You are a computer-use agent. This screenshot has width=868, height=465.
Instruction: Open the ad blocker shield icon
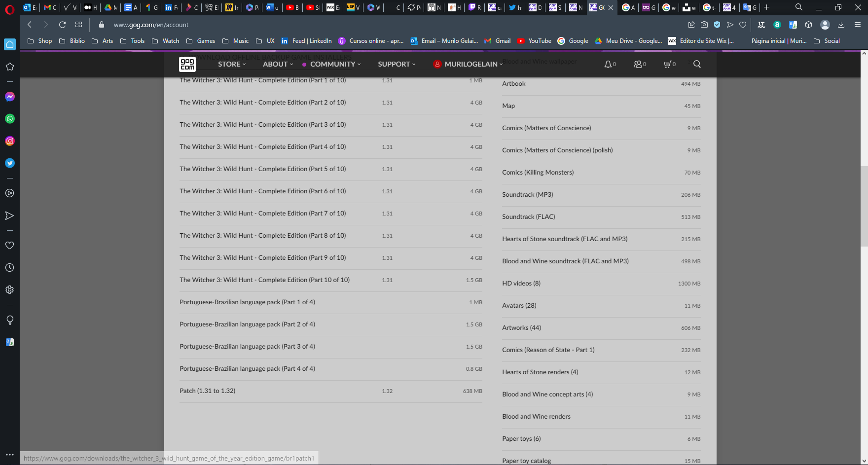tap(717, 25)
